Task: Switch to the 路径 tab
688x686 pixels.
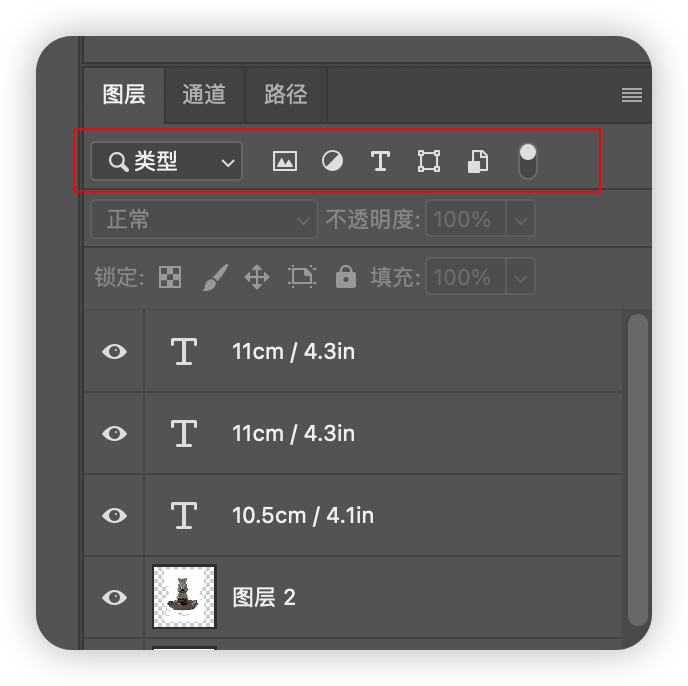Action: point(286,95)
